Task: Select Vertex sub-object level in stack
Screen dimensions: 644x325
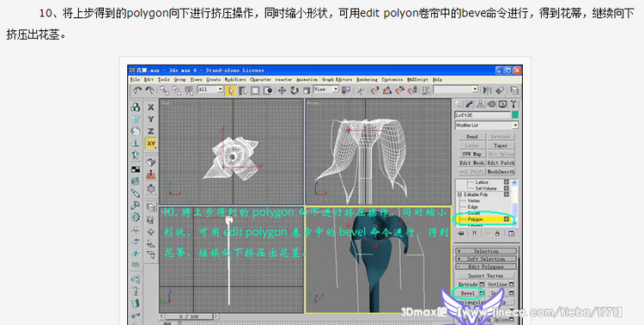Action: click(x=474, y=200)
